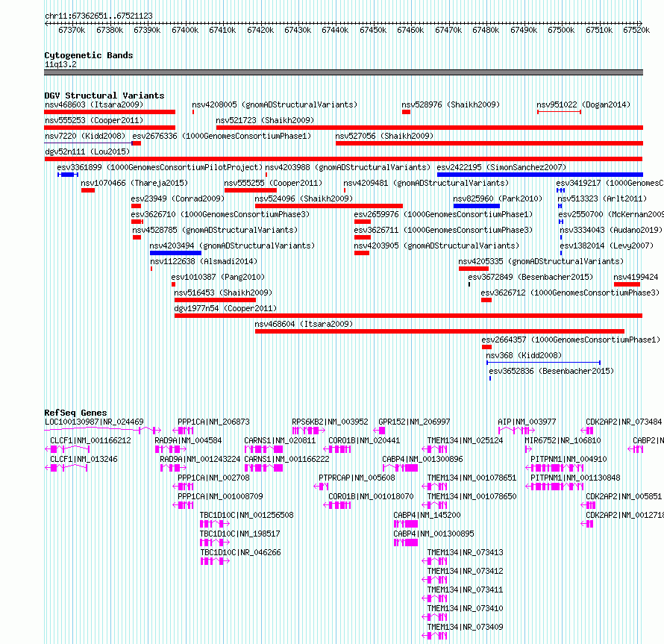Click the nsv4205335 gnomAD variant label
The image size is (664, 644).
click(541, 261)
